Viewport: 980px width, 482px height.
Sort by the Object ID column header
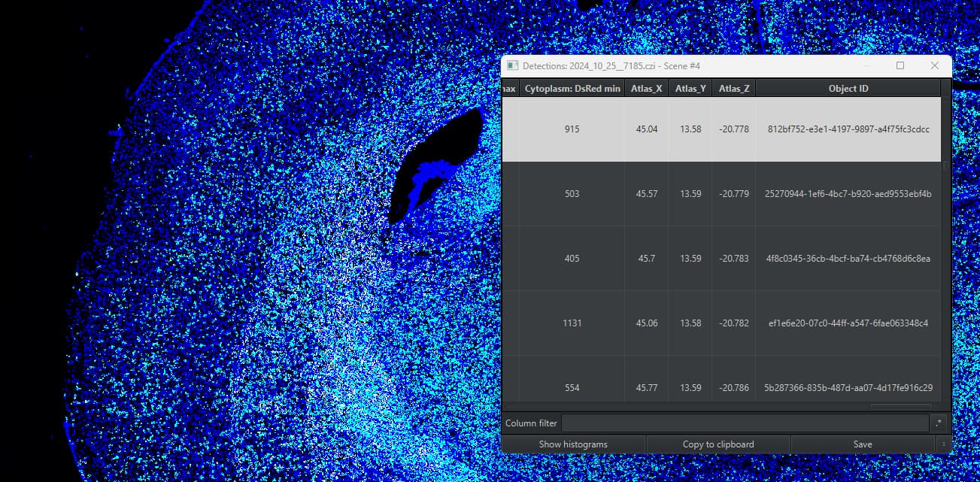(848, 88)
